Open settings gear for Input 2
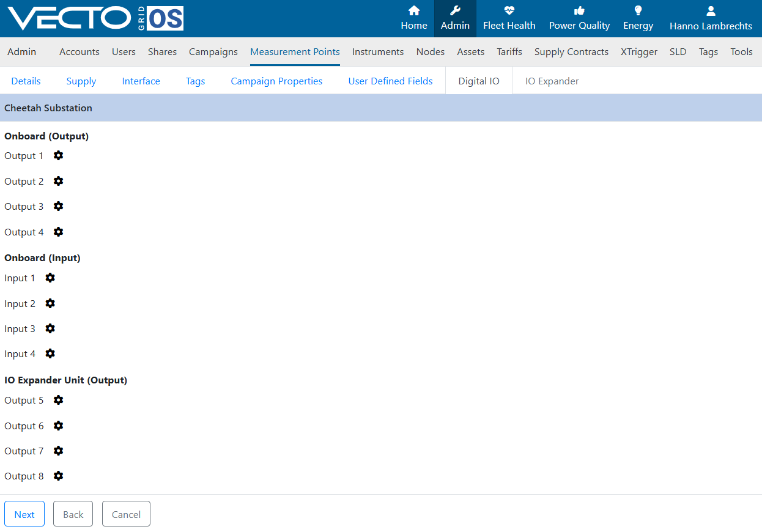Image resolution: width=762 pixels, height=532 pixels. 50,303
